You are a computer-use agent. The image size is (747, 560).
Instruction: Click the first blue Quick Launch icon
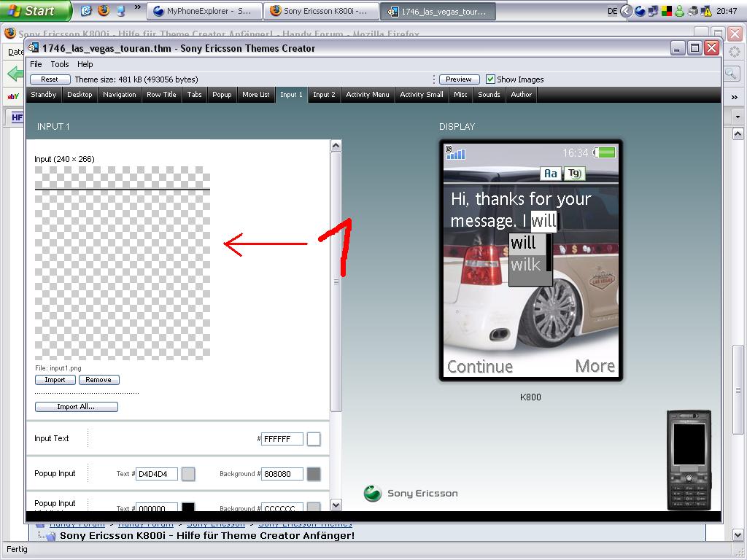click(x=86, y=10)
